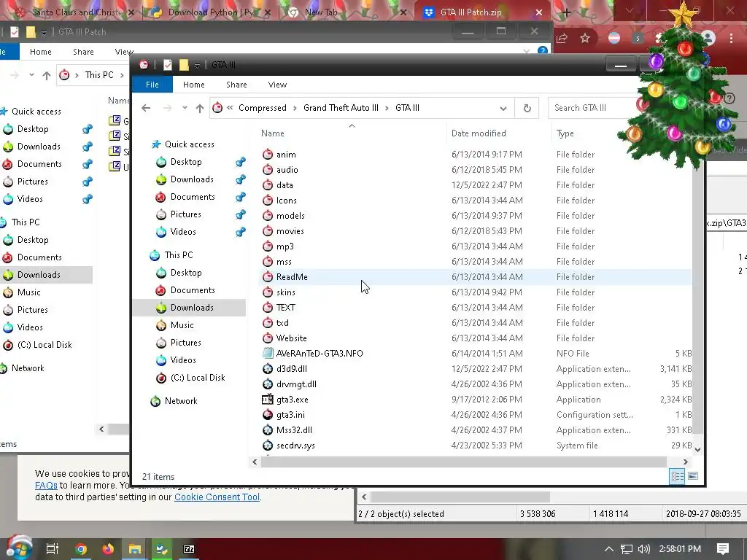This screenshot has height=560, width=747.
Task: Show hidden system tray icons
Action: 609,549
